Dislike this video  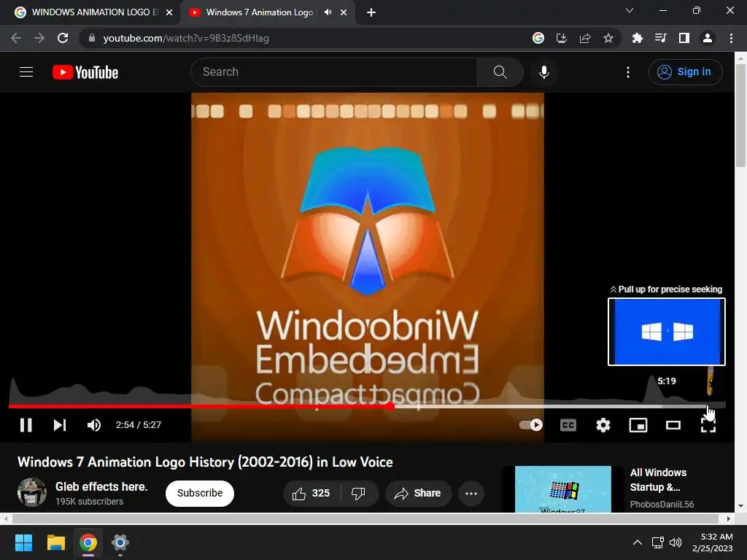pos(359,494)
